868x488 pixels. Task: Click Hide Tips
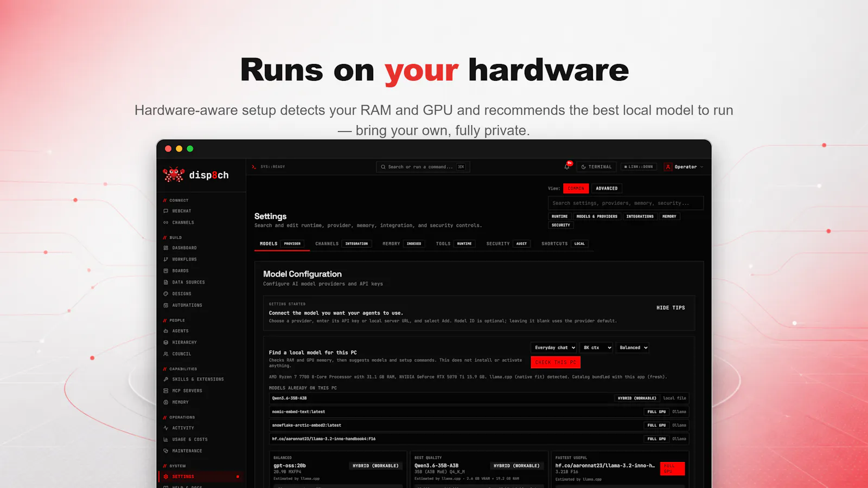pos(671,308)
